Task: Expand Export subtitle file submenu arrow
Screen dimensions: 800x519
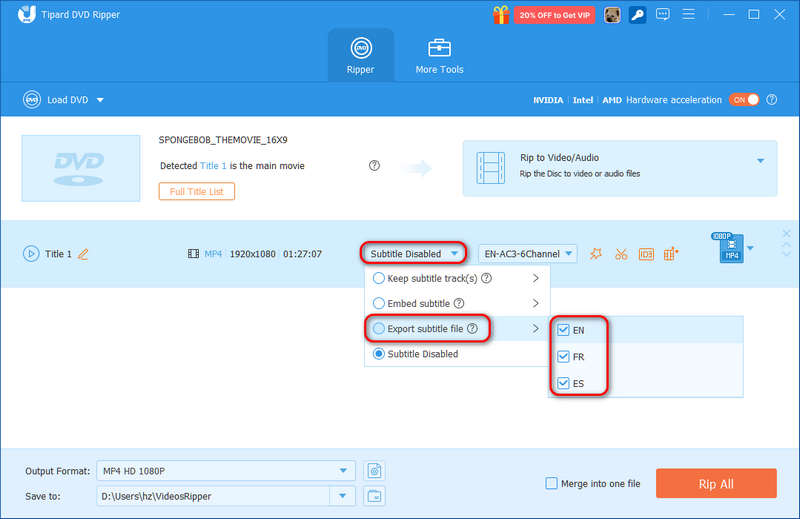Action: tap(535, 328)
